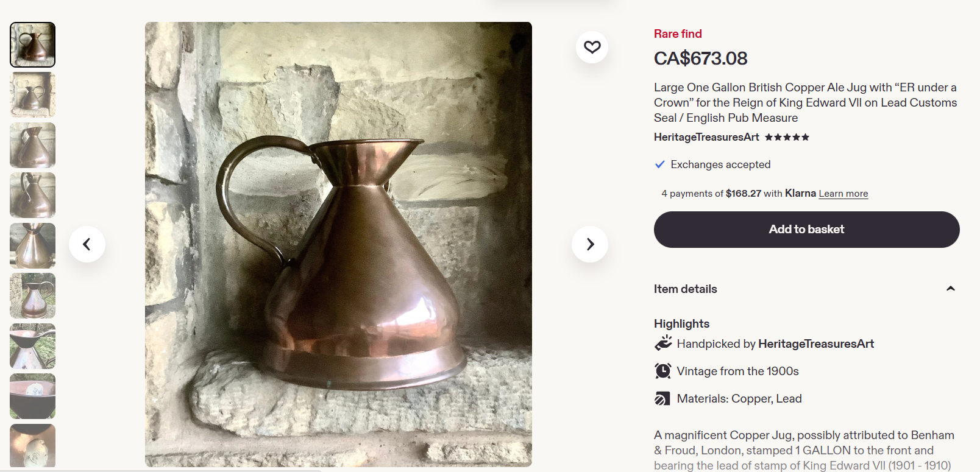Add the copper jug to basket
Image resolution: width=980 pixels, height=472 pixels.
806,230
